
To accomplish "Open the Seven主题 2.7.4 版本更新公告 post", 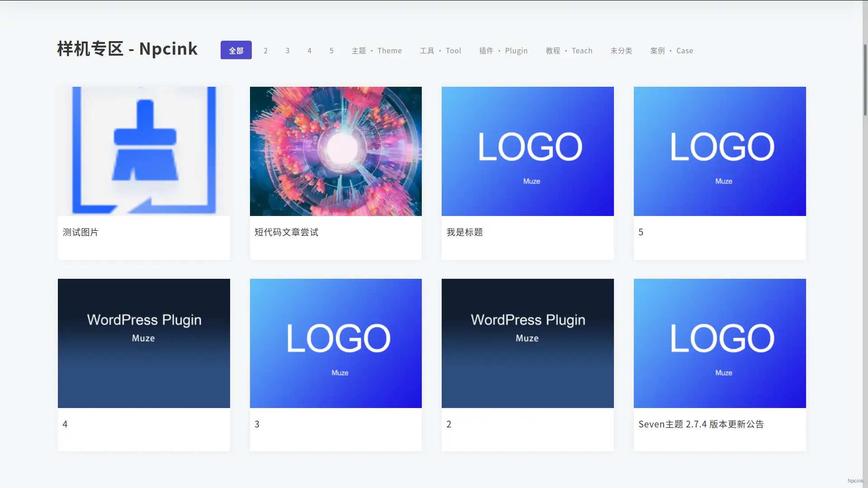I will coord(701,424).
